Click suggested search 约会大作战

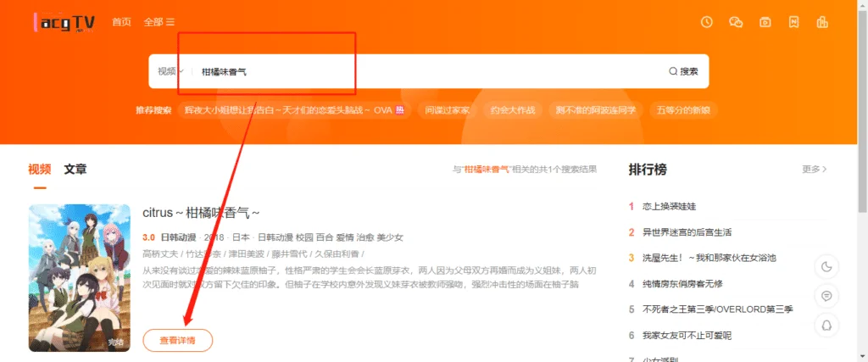(513, 110)
